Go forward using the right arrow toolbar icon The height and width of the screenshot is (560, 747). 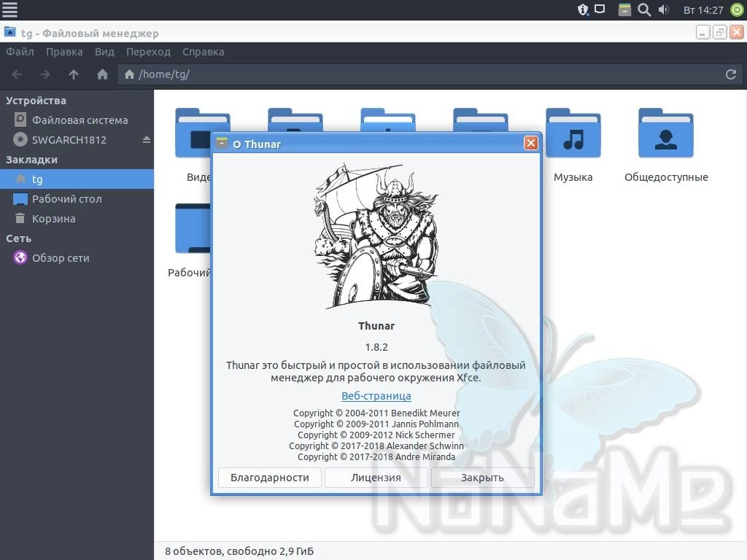[44, 74]
